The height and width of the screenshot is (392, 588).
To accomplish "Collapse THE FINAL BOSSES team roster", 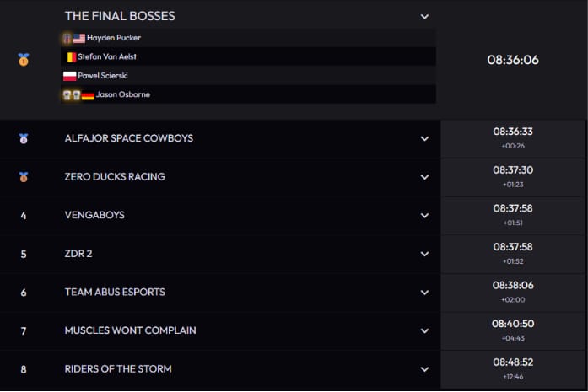I will click(x=424, y=17).
